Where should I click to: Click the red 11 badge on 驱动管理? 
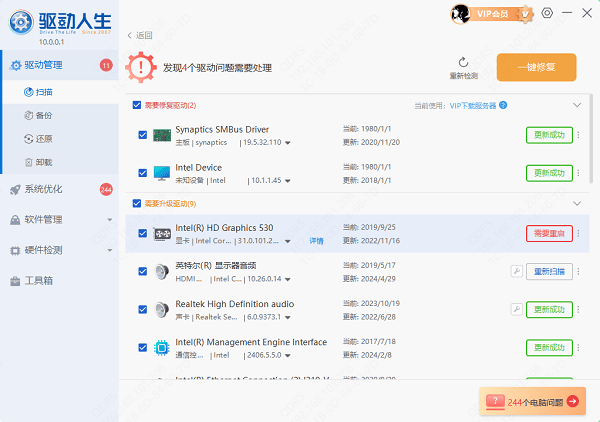click(x=106, y=65)
